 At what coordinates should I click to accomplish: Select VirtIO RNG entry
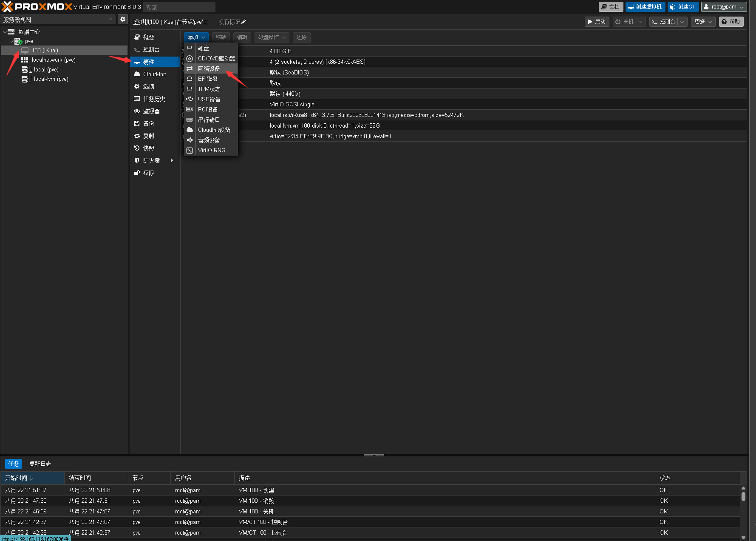211,151
